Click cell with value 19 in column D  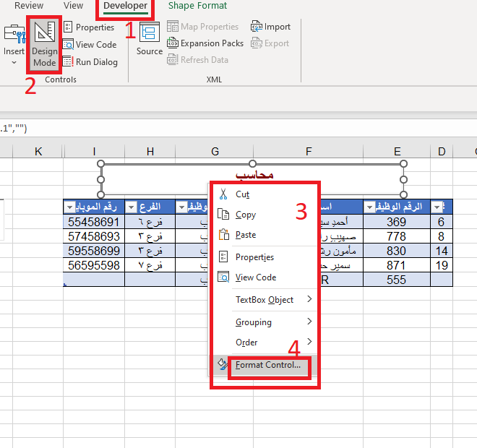(x=442, y=265)
